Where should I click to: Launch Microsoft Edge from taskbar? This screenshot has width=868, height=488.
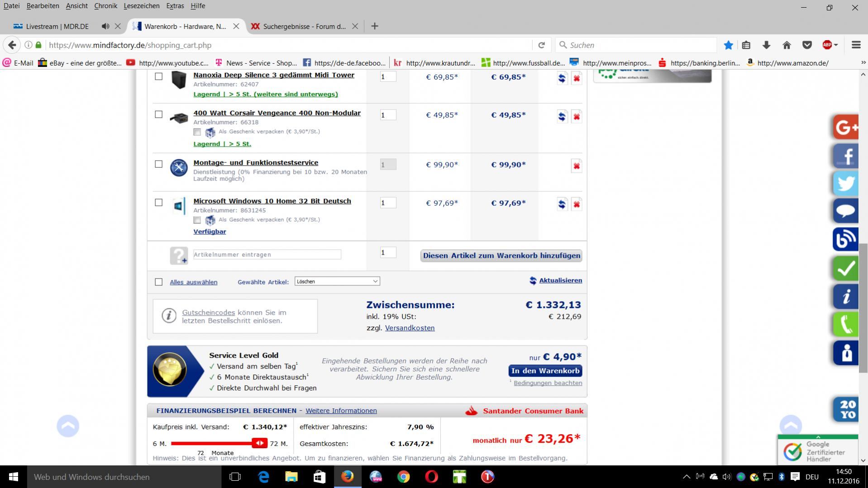click(x=263, y=477)
